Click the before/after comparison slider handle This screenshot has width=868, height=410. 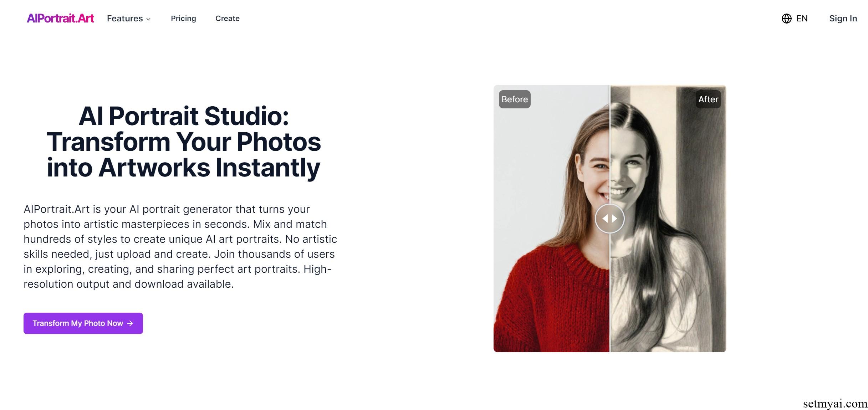610,219
